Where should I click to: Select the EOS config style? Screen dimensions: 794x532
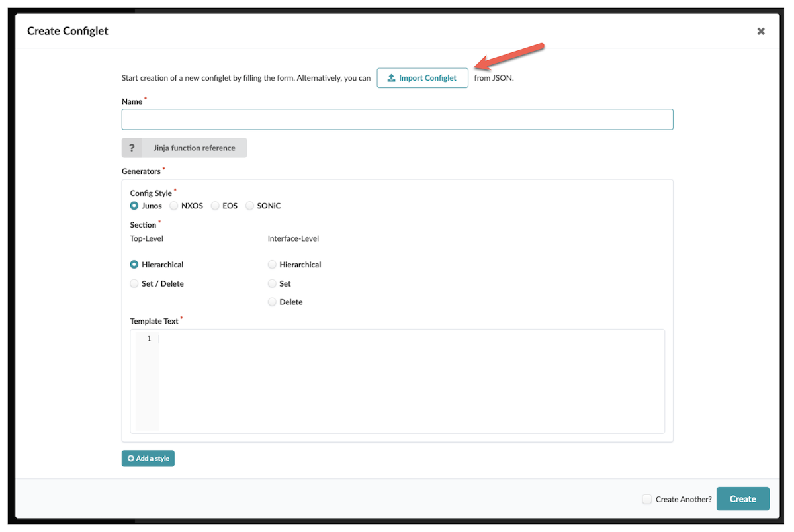214,206
